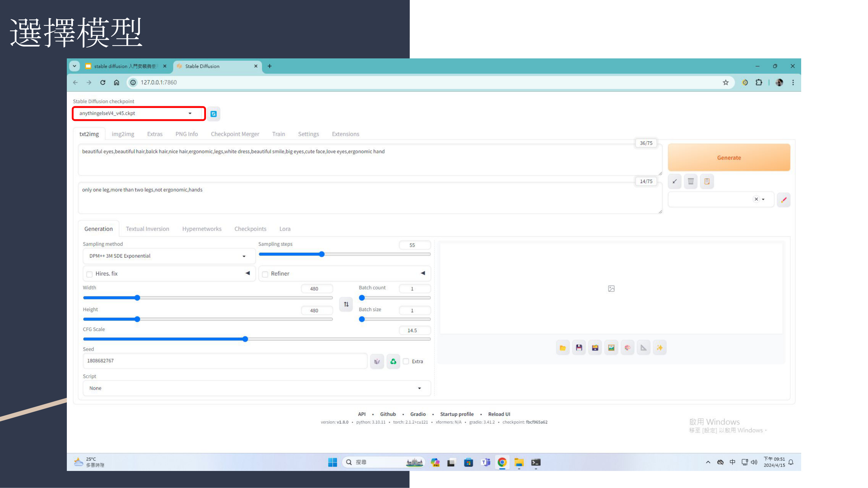Open Extensions tab

coord(345,134)
